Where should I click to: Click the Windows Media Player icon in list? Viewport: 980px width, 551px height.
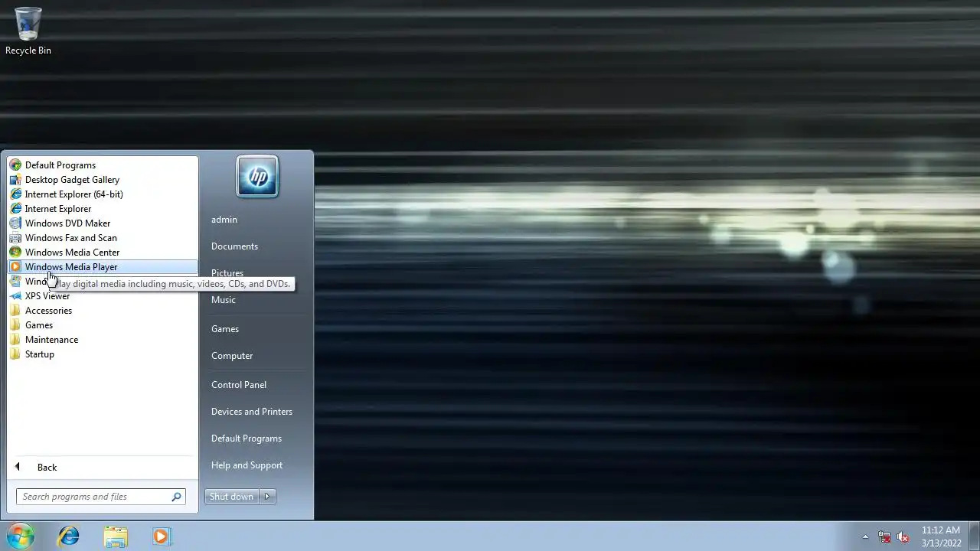tap(15, 266)
